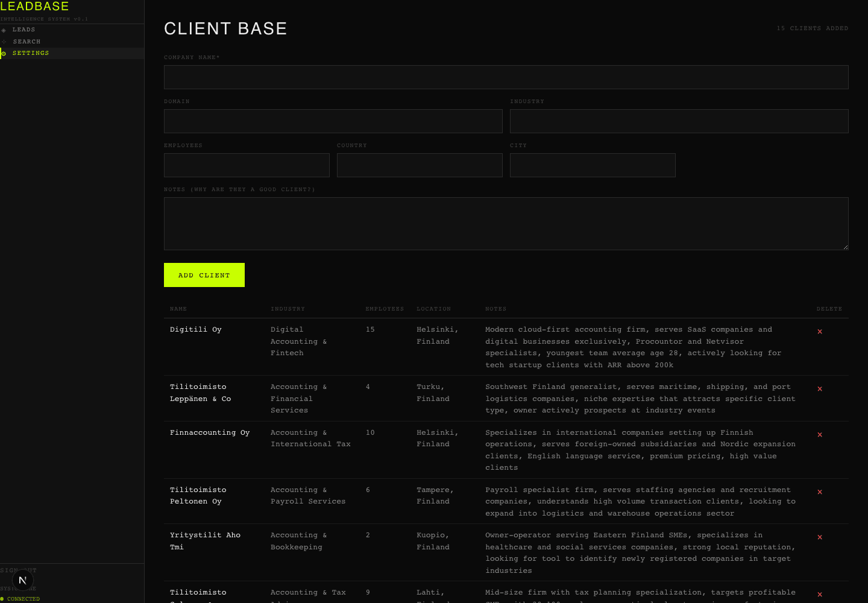Click the Add Client button
The height and width of the screenshot is (603, 868).
pos(204,275)
